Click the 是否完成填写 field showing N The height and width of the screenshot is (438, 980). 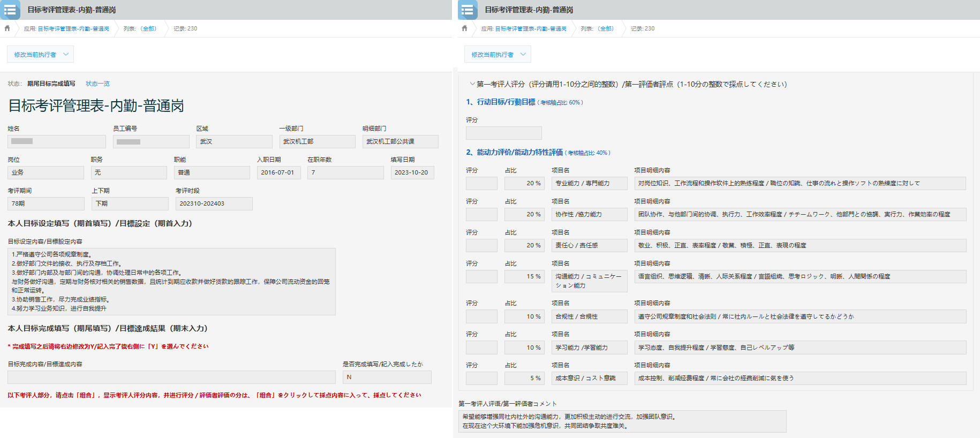(387, 377)
